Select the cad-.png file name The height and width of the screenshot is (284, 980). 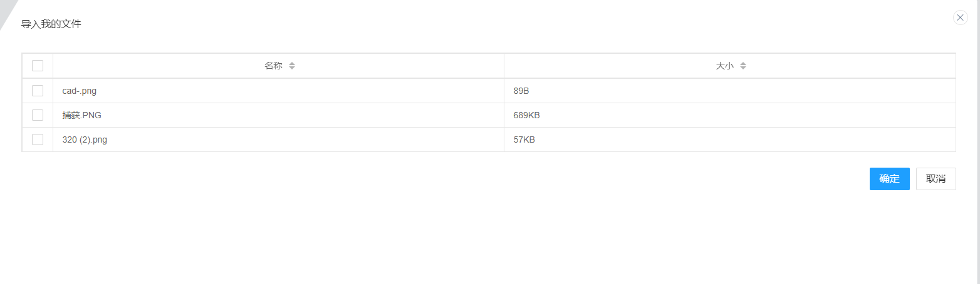80,91
